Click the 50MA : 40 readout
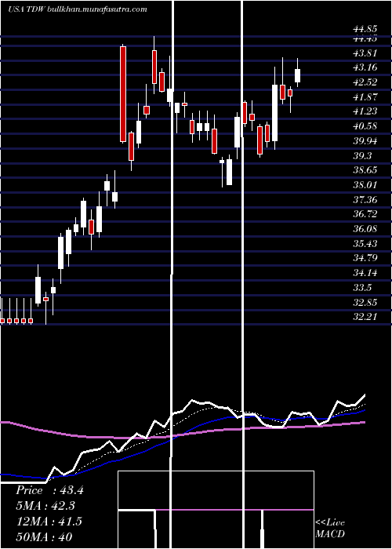This screenshot has width=392, height=549. (x=44, y=536)
